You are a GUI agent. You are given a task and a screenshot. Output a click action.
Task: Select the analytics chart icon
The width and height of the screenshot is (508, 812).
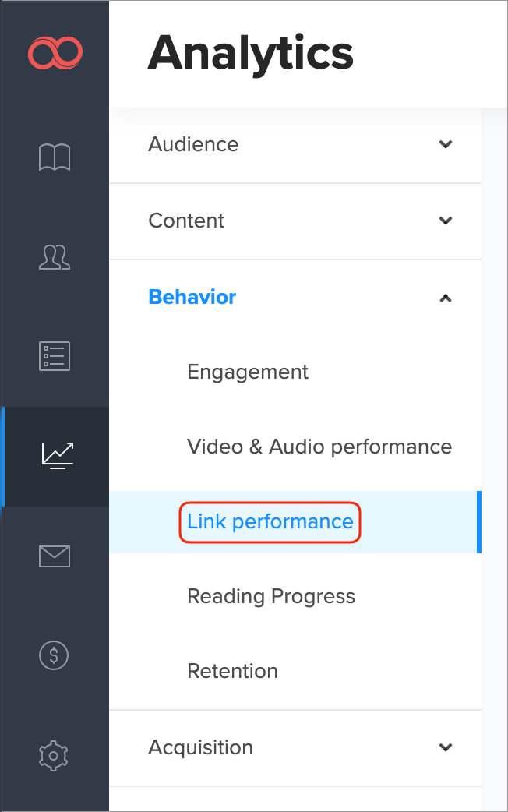(57, 456)
